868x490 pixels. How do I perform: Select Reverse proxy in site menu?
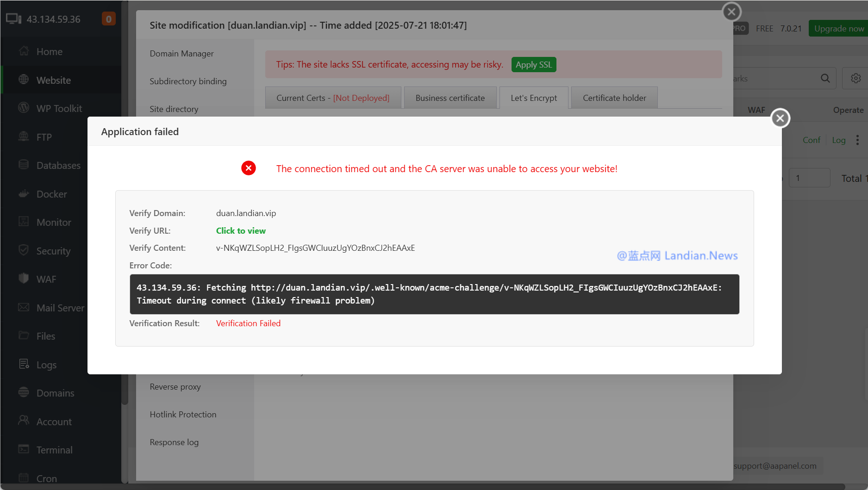pyautogui.click(x=175, y=387)
